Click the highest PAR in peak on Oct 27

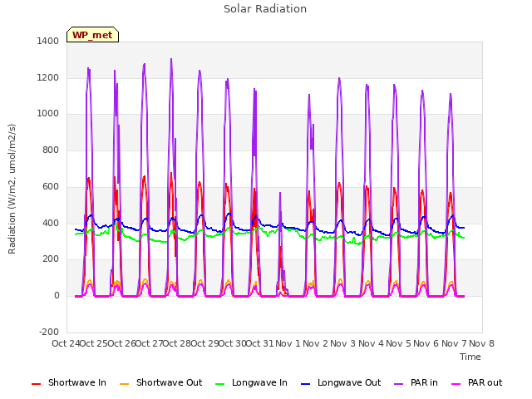tap(171, 59)
